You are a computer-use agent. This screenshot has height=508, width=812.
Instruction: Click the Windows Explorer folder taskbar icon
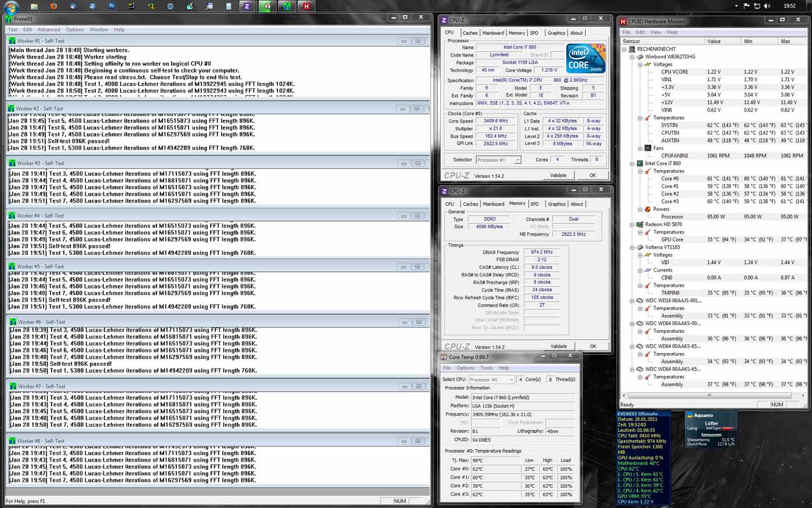34,6
